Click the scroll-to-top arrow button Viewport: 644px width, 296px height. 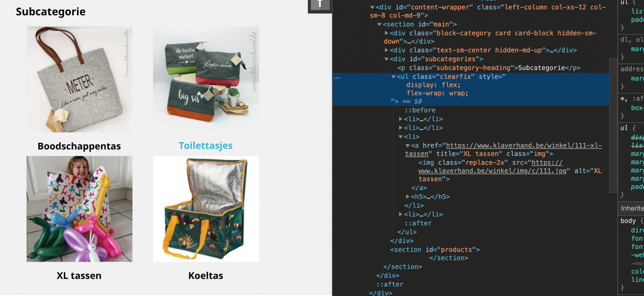pyautogui.click(x=320, y=5)
